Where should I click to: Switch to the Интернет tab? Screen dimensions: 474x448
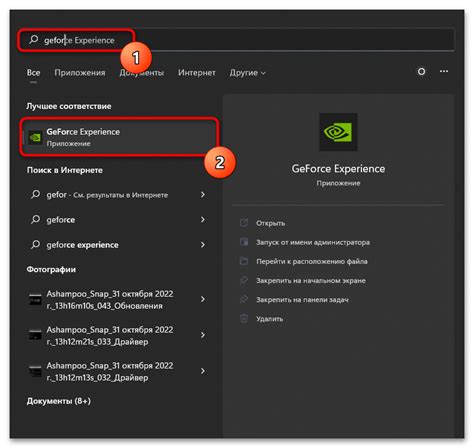(x=197, y=73)
